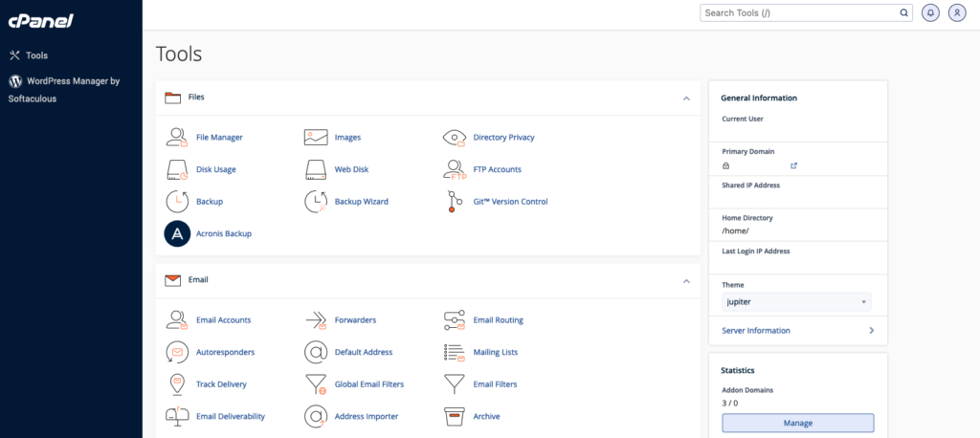This screenshot has height=438, width=980.
Task: Click the Images tool icon
Action: click(316, 137)
